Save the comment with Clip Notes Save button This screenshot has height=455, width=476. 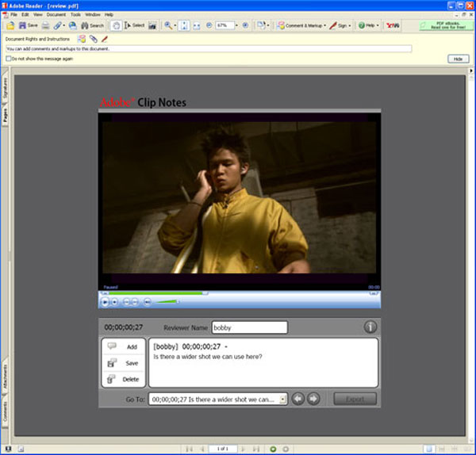(x=124, y=363)
